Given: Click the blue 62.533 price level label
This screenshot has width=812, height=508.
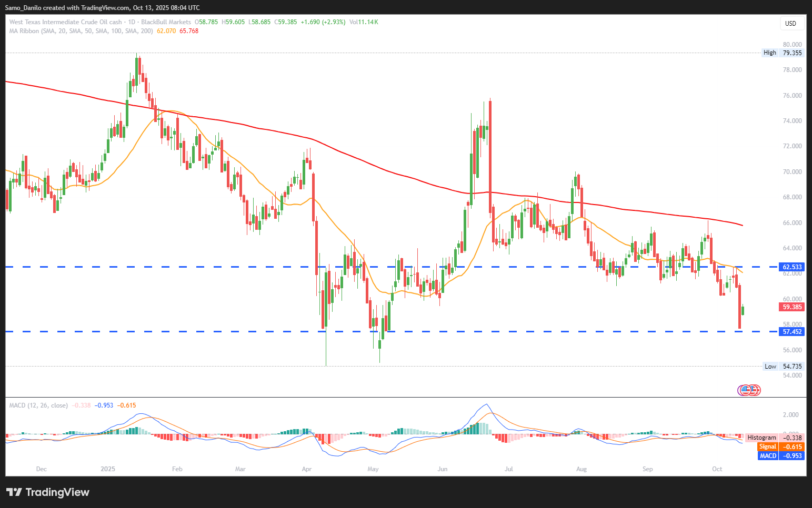Looking at the screenshot, I should point(792,267).
